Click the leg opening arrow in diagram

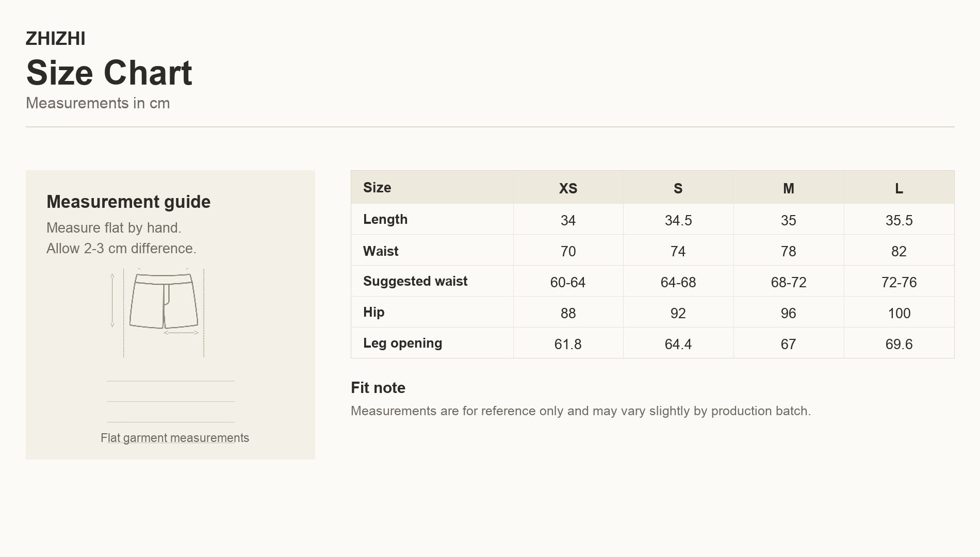[181, 333]
